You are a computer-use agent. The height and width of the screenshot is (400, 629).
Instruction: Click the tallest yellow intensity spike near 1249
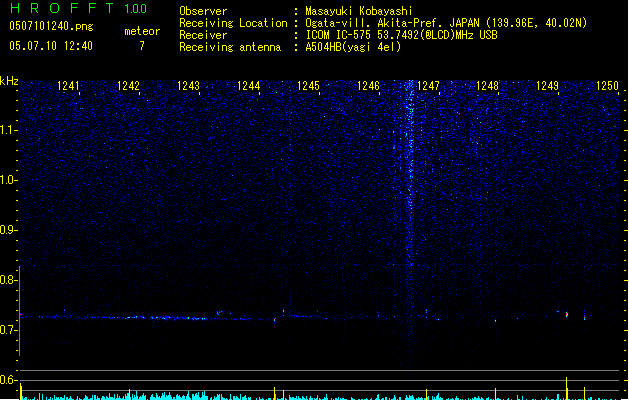[566, 388]
